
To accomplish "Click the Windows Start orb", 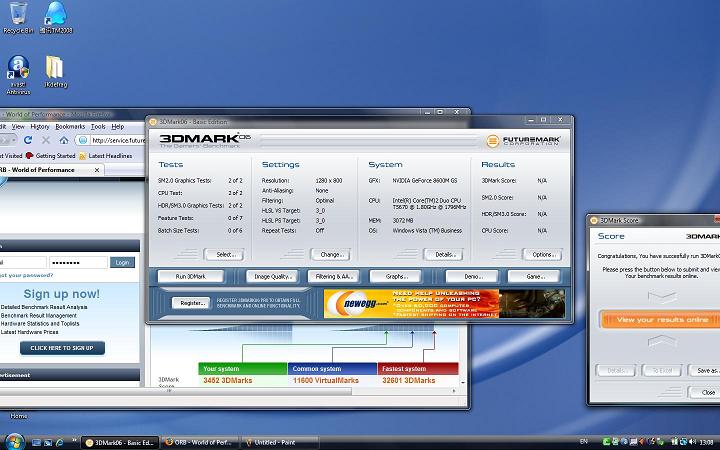I will (x=14, y=440).
